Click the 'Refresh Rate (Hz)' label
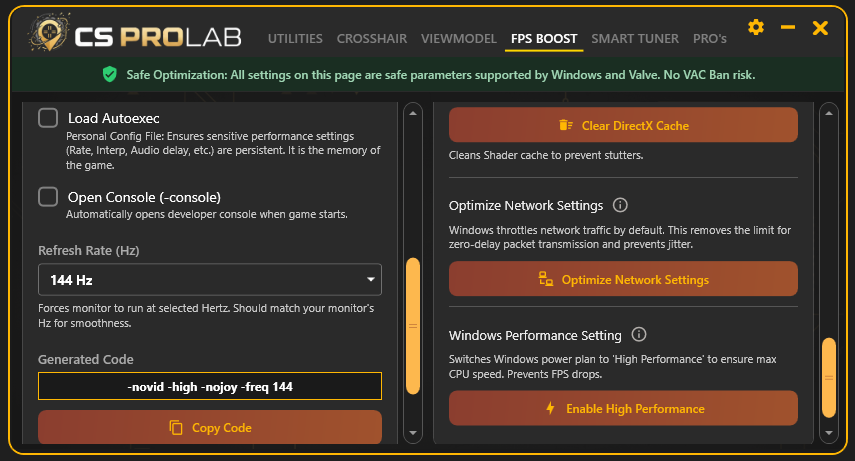Viewport: 855px width, 461px height. [89, 250]
